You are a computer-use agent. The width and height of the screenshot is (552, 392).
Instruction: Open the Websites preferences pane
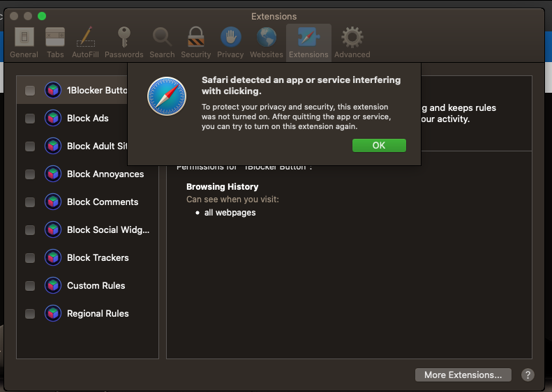267,43
